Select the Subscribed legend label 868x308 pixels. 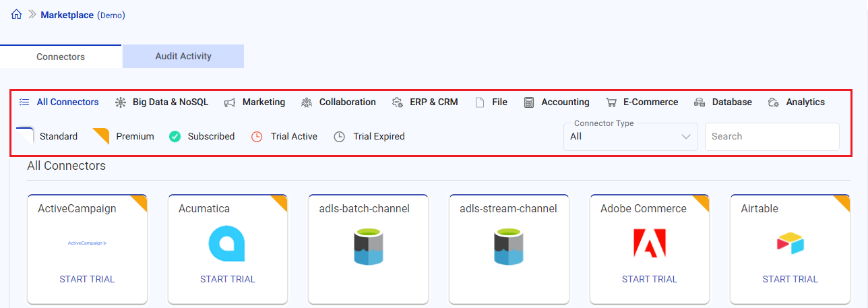211,136
